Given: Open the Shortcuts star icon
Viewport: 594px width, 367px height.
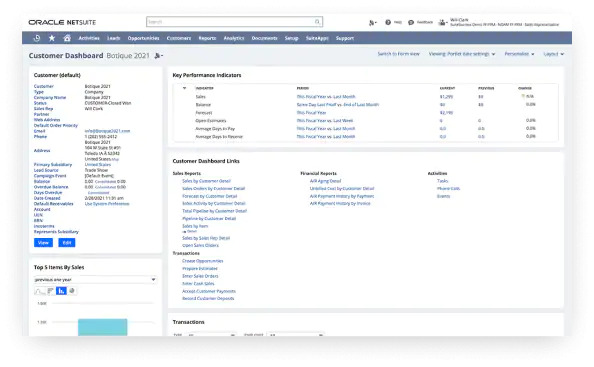Looking at the screenshot, I should click(52, 38).
